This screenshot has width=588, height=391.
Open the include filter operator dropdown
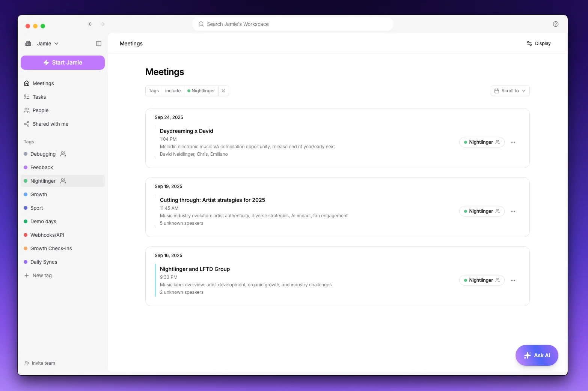tap(173, 91)
